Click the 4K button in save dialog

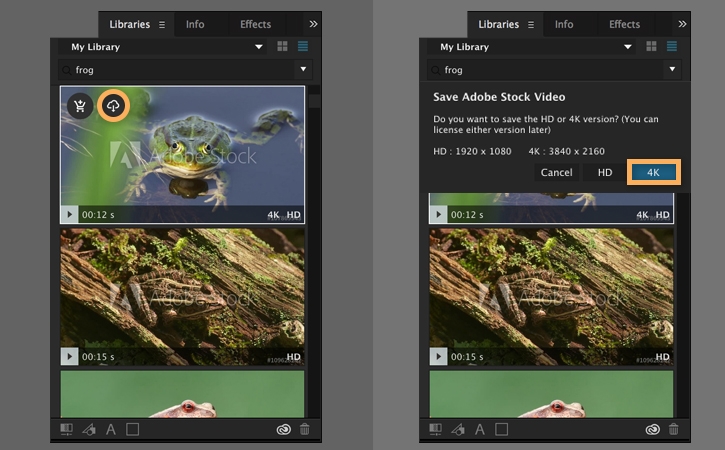click(653, 172)
